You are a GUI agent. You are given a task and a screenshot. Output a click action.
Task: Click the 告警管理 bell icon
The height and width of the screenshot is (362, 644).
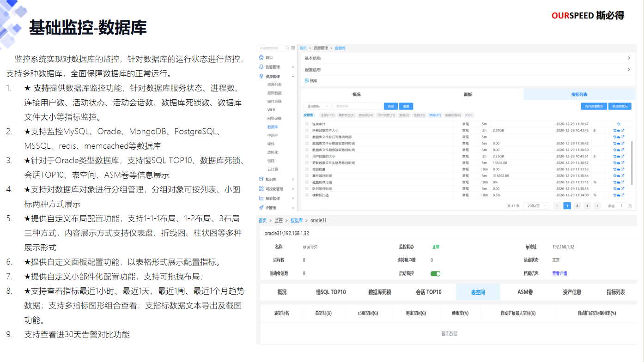261,67
